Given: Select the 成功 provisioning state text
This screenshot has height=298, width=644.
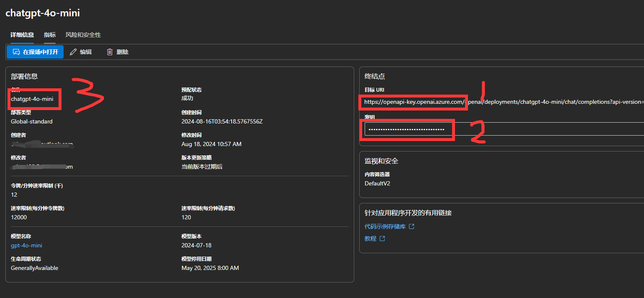Looking at the screenshot, I should point(187,98).
